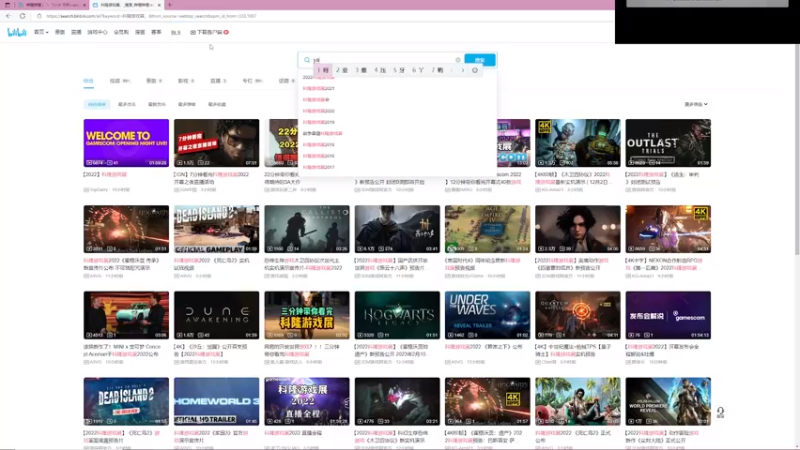Open The Callisto Protocol video thumbnail
This screenshot has width=800, height=450.
point(307,229)
